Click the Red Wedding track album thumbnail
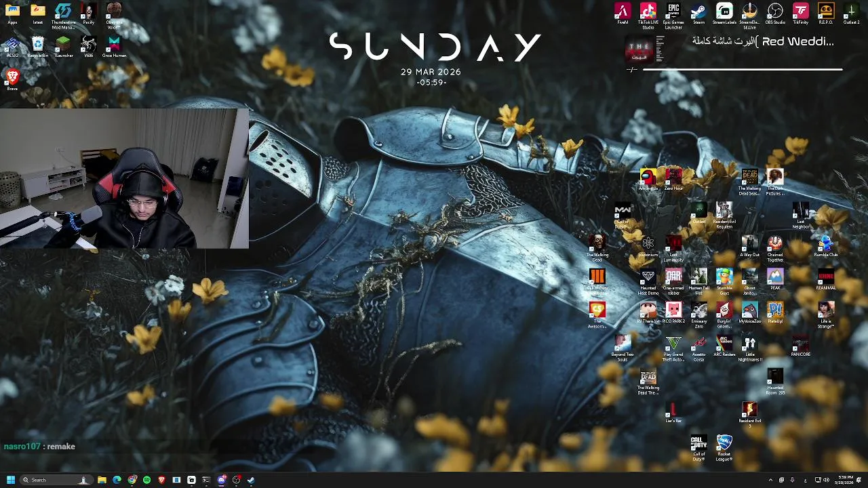The height and width of the screenshot is (488, 868). coord(639,50)
